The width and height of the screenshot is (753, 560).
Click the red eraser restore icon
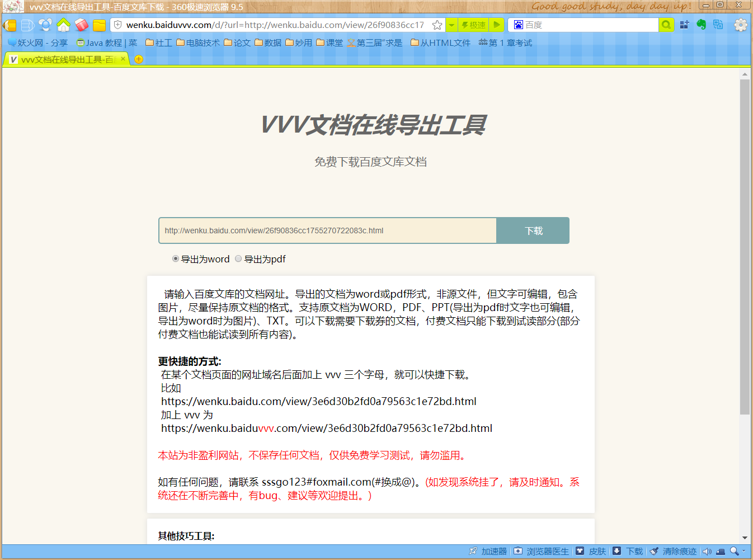point(82,25)
